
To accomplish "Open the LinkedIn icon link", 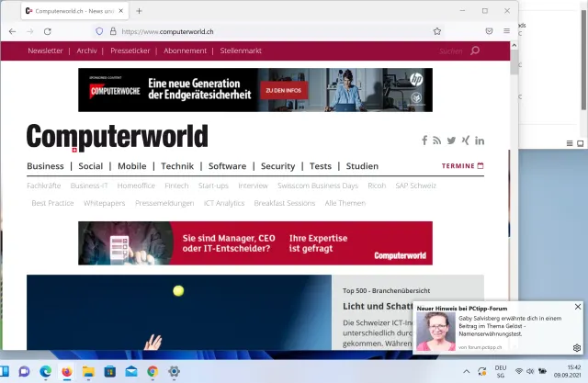I will coord(480,141).
